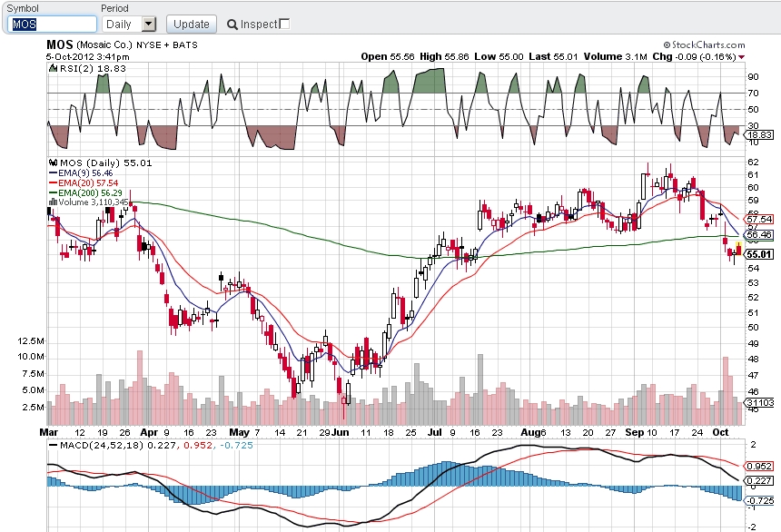The image size is (781, 532).
Task: Click the MOS Daily candlestick legend icon
Action: pyautogui.click(x=53, y=163)
